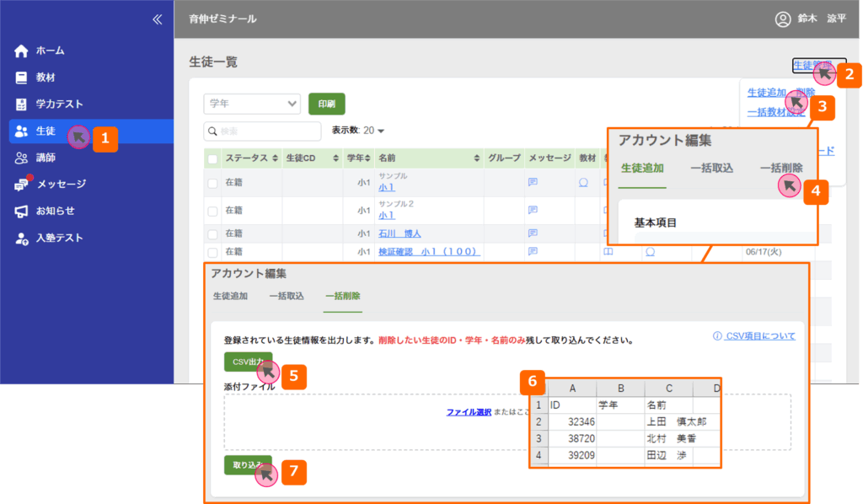The height and width of the screenshot is (504, 863).
Task: Switch to the 一括取込 tab in the lower panel
Action: 286,297
